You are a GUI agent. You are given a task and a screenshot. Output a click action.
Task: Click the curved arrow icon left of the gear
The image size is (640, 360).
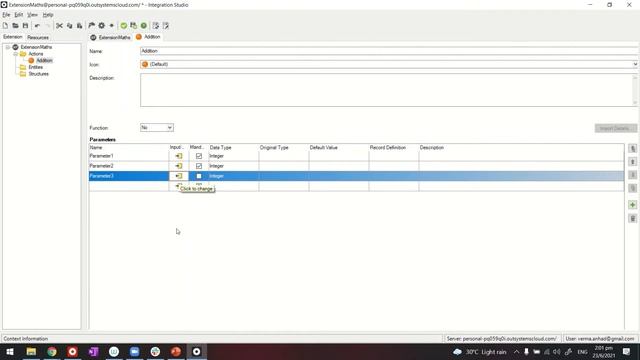91,25
